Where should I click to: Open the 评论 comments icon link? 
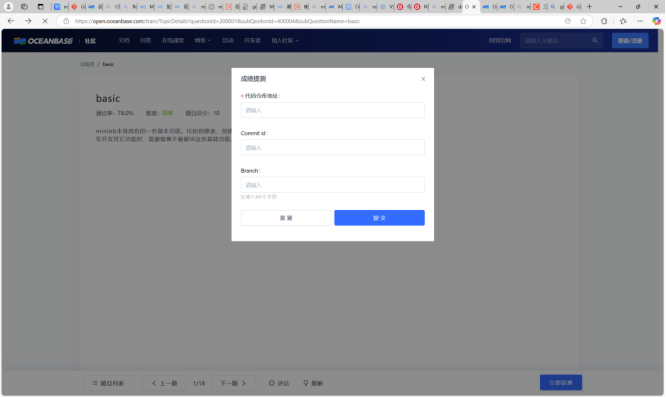coord(279,383)
